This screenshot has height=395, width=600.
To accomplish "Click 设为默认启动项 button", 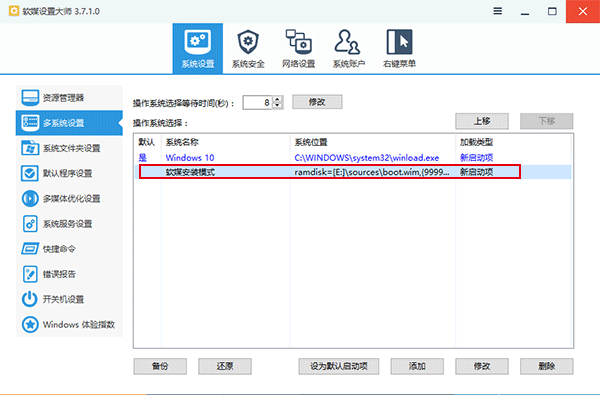I will (339, 366).
